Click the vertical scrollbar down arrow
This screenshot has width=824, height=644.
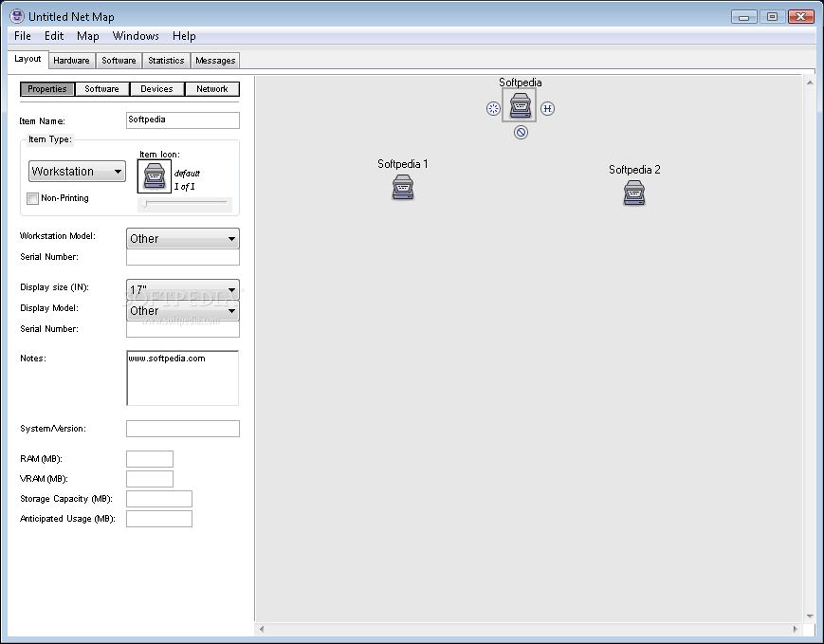(810, 616)
